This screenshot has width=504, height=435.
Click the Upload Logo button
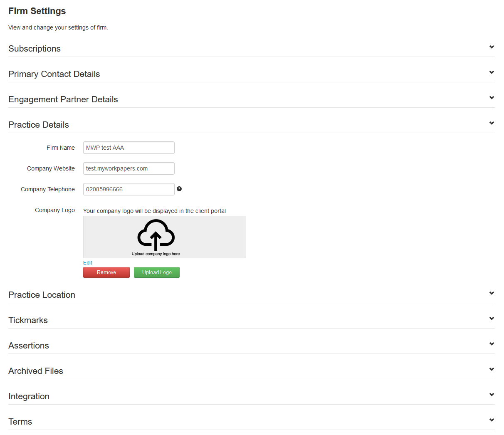(x=156, y=272)
